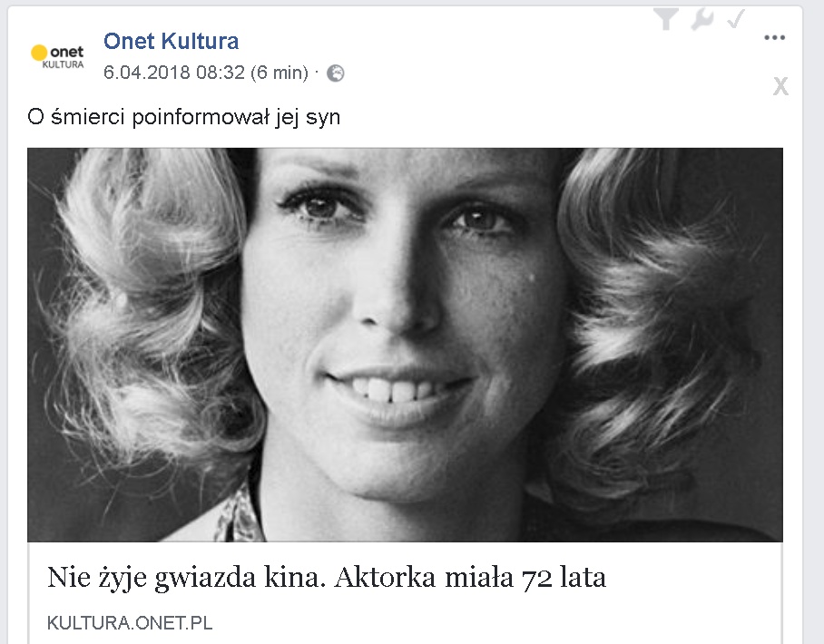Hide the post with the gray X
Image resolution: width=824 pixels, height=644 pixels.
tap(780, 85)
